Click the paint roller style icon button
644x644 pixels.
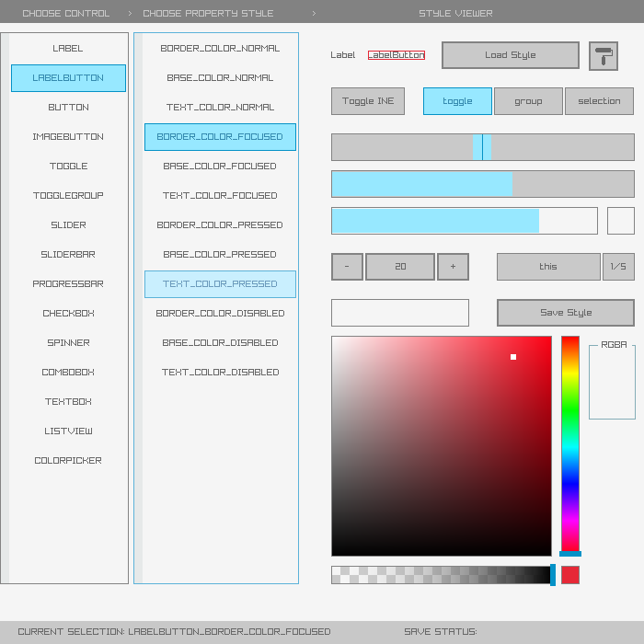[604, 55]
